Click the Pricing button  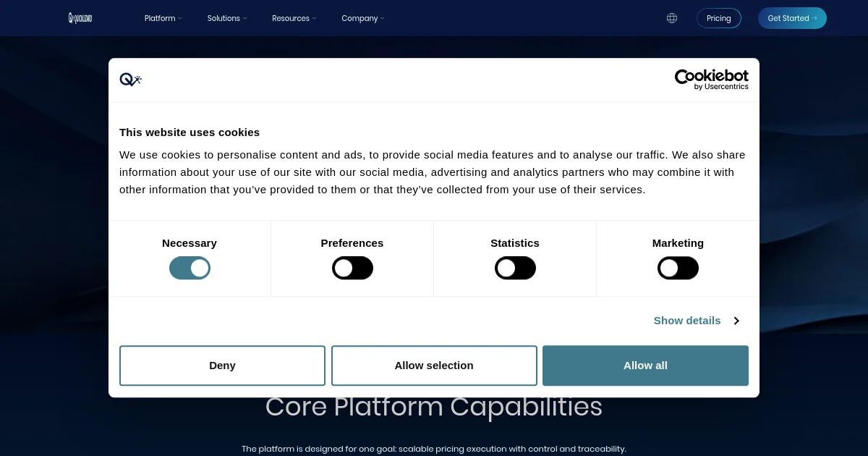719,18
